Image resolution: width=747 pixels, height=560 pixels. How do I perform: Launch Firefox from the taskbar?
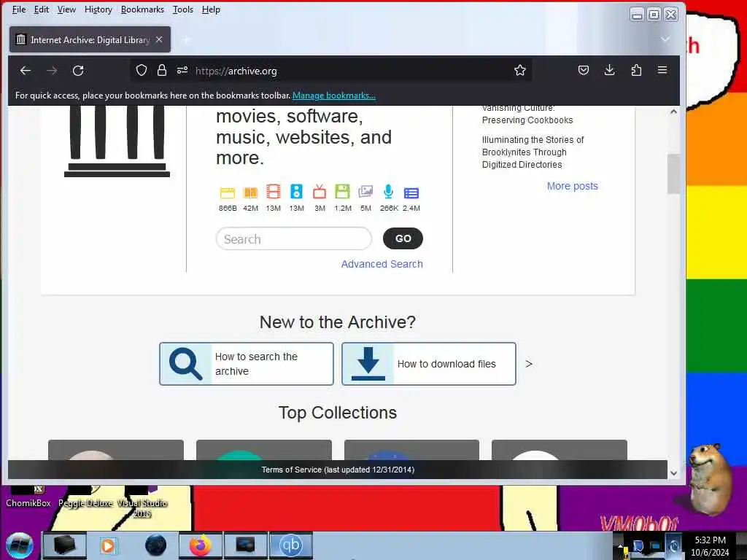[200, 545]
